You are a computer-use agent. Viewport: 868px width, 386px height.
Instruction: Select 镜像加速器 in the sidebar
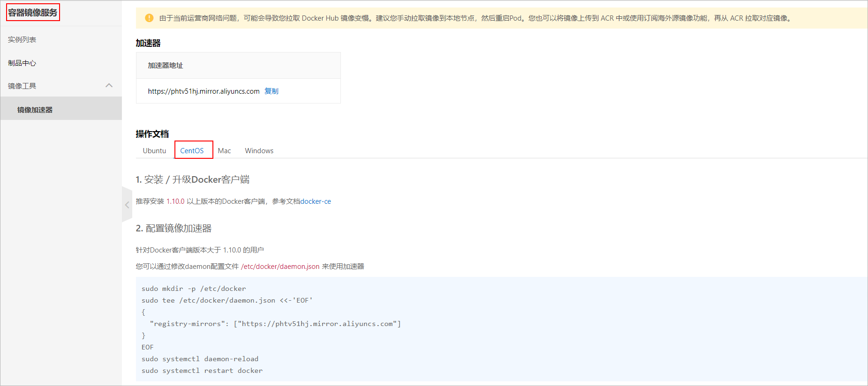tap(35, 110)
